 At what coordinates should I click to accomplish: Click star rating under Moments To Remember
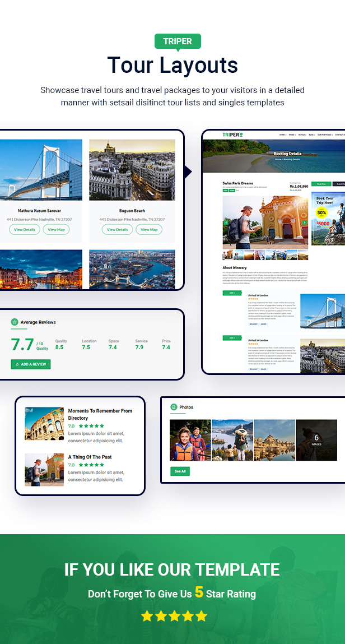pyautogui.click(x=91, y=426)
